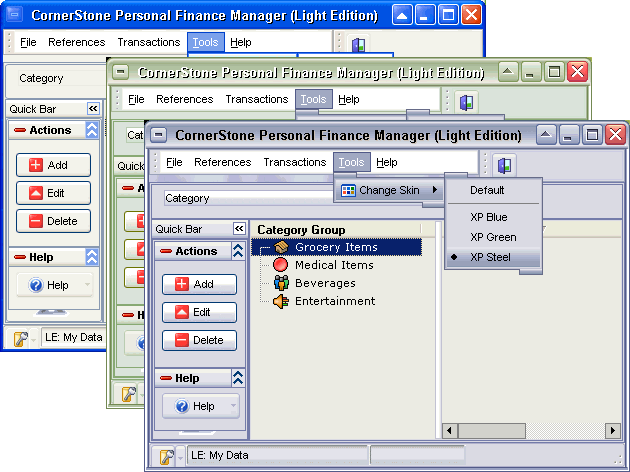Roll up the green window with the up-arrow title button
Viewport: 630px width, 472px height.
pos(508,72)
